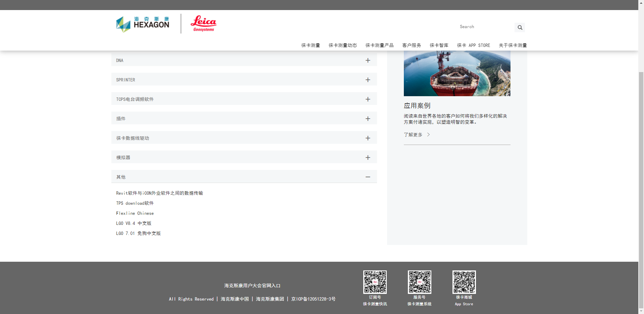Click the Hexagon 海克斯康 logo
This screenshot has height=314, width=644.
coord(142,23)
